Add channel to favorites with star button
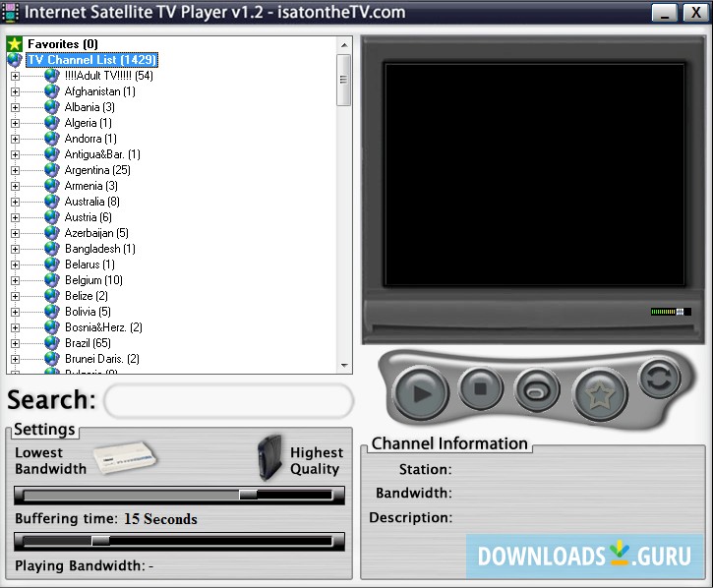This screenshot has height=588, width=713. 600,394
